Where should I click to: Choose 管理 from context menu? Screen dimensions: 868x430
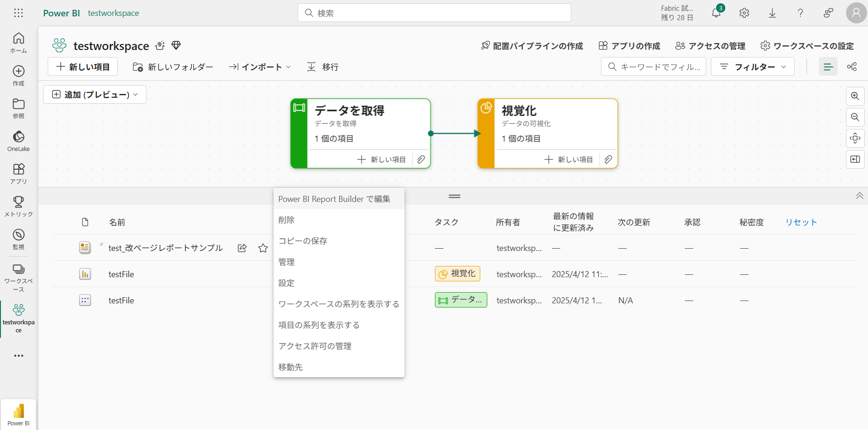click(x=339, y=262)
